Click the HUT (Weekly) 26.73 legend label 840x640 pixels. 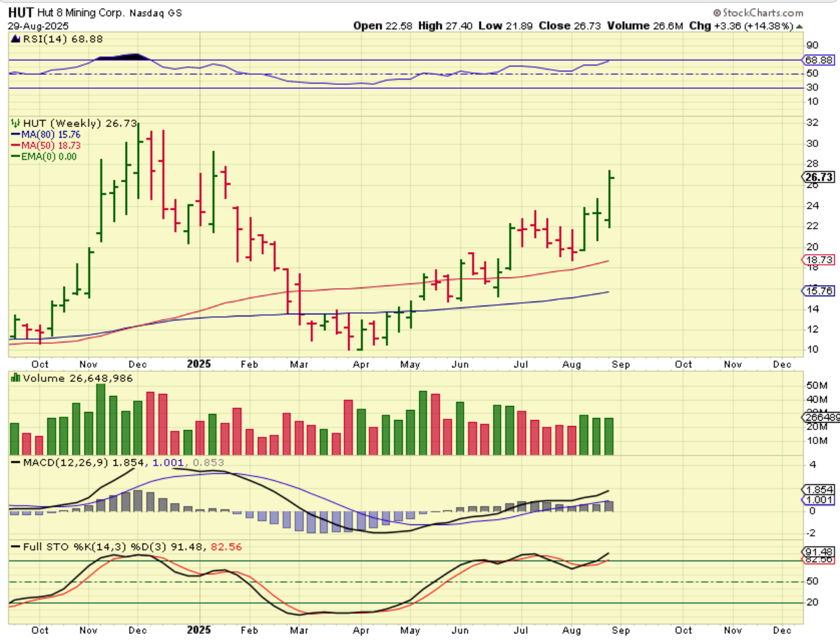[x=80, y=124]
